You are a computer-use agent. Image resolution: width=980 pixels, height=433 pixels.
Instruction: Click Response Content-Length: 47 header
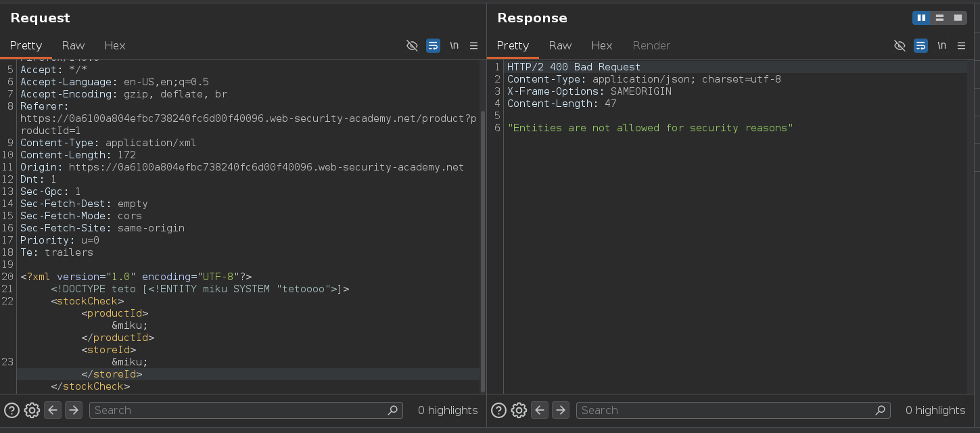point(561,104)
